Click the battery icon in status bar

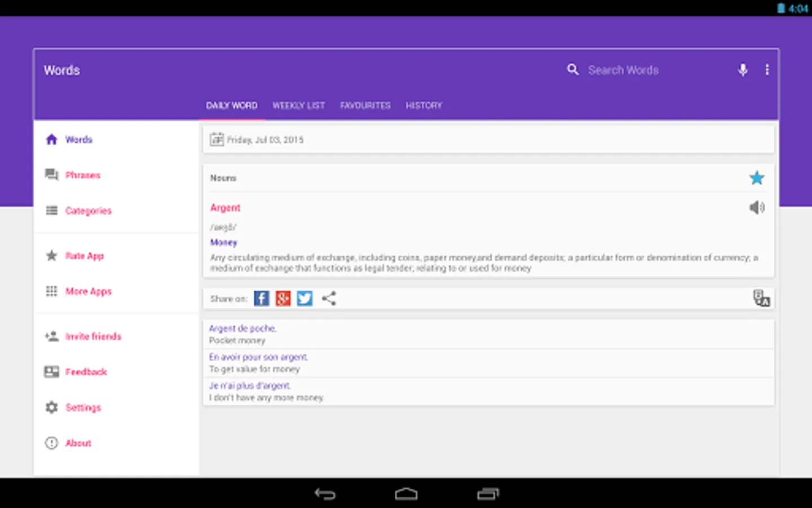(781, 8)
